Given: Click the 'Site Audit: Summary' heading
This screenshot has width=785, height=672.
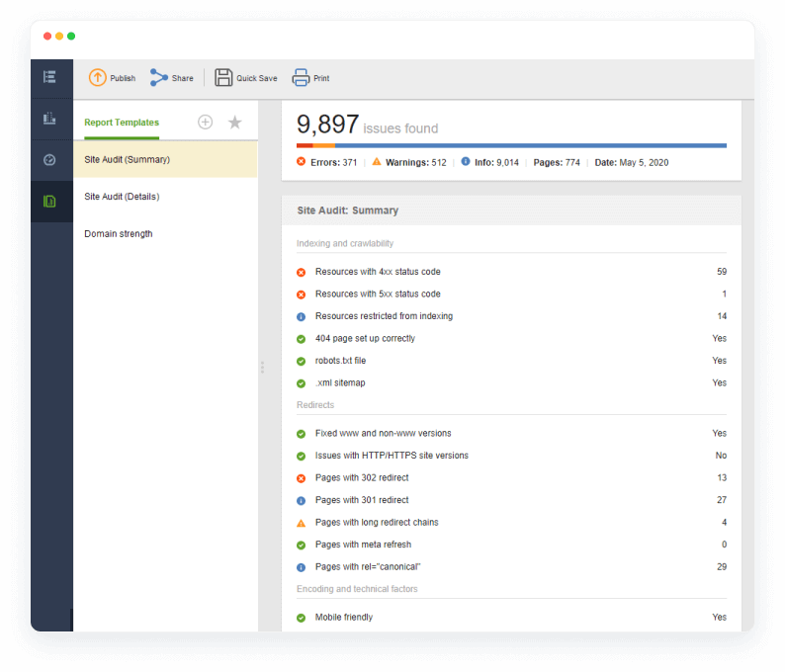Looking at the screenshot, I should pos(347,210).
